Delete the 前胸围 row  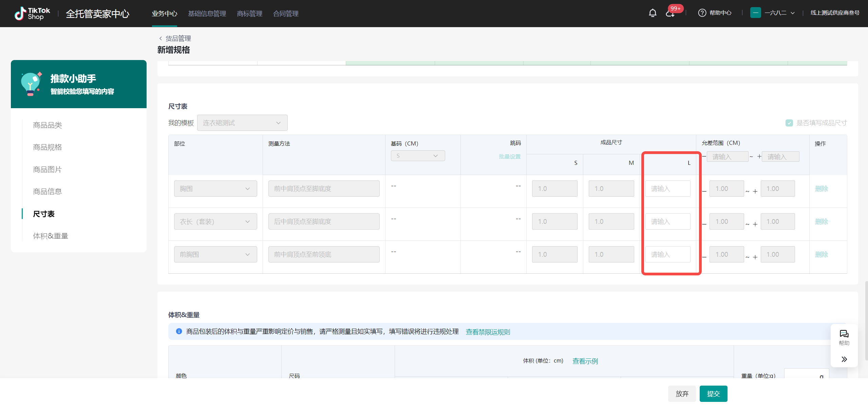822,254
